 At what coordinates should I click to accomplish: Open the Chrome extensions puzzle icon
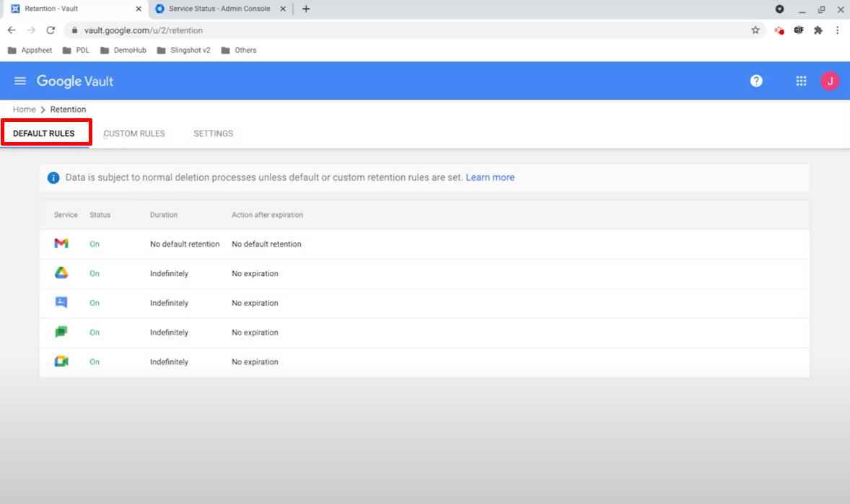coord(818,30)
